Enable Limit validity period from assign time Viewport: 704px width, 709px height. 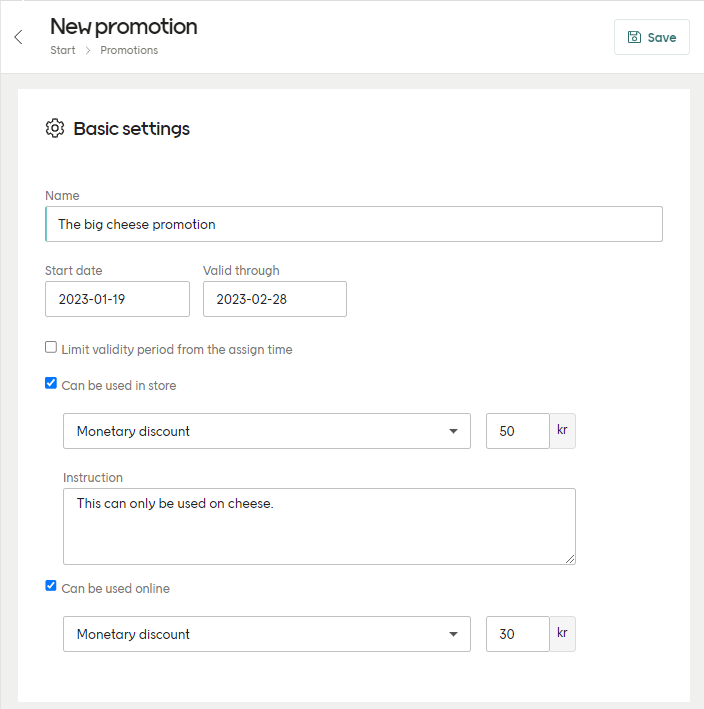(51, 348)
